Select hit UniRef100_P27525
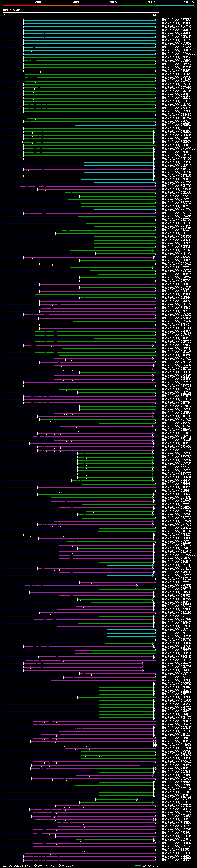197x868 pixels. pos(176,358)
